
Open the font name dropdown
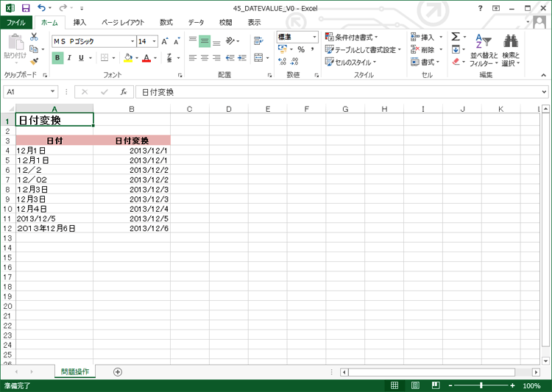(132, 41)
